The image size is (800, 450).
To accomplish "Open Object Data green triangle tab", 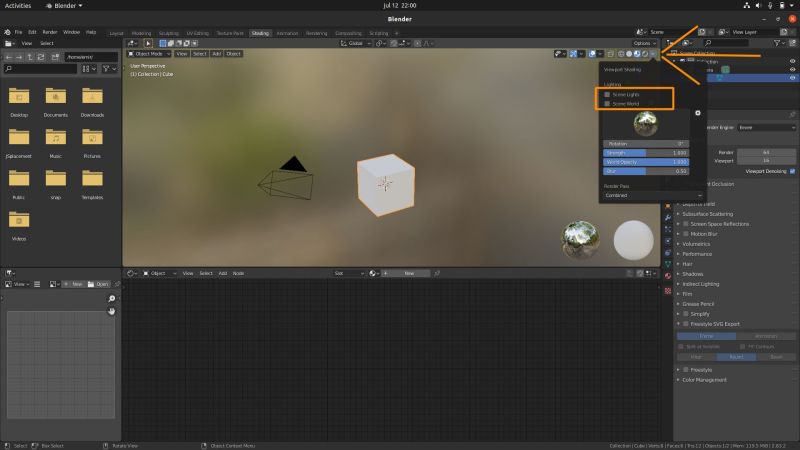I will [668, 264].
